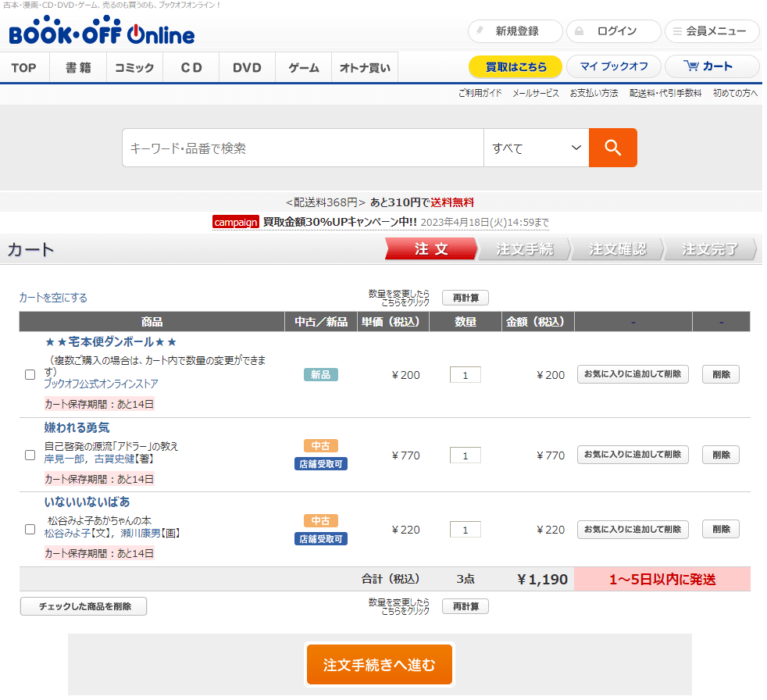
Task: Open the メールサービス link
Action: pyautogui.click(x=536, y=93)
